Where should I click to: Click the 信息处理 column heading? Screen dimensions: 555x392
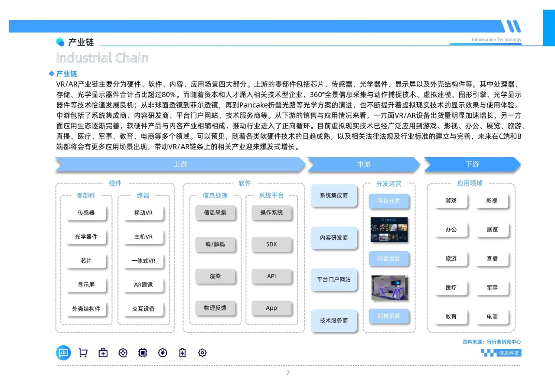[215, 196]
